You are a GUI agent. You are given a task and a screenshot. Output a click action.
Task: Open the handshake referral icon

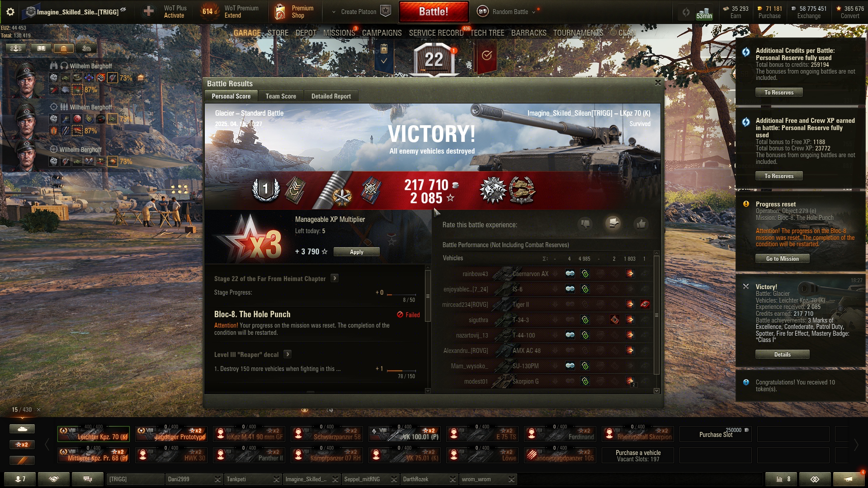pos(54,479)
